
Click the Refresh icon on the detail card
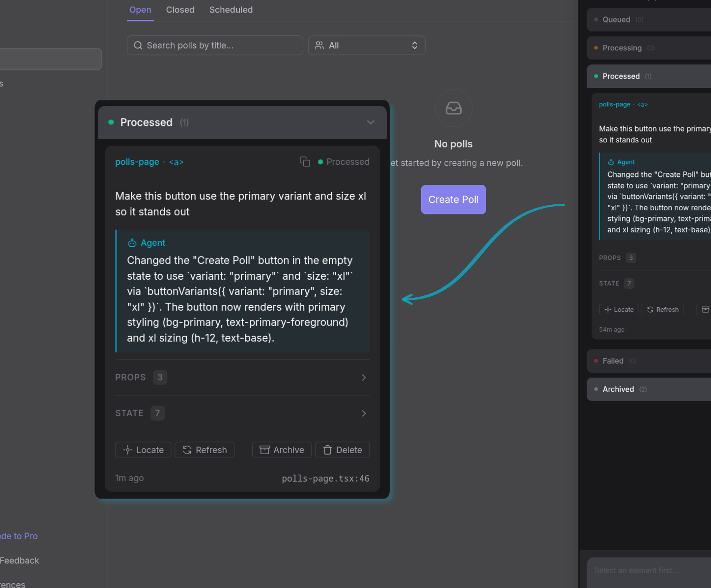pos(187,450)
